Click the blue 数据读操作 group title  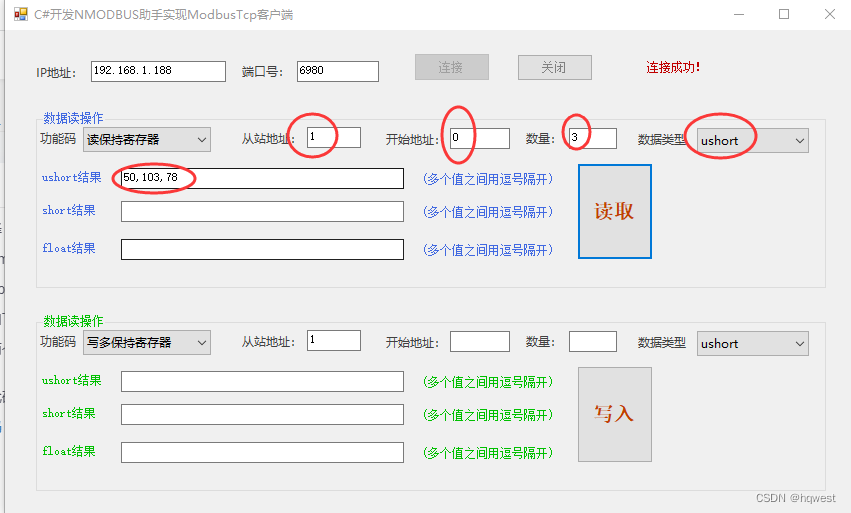click(x=73, y=118)
